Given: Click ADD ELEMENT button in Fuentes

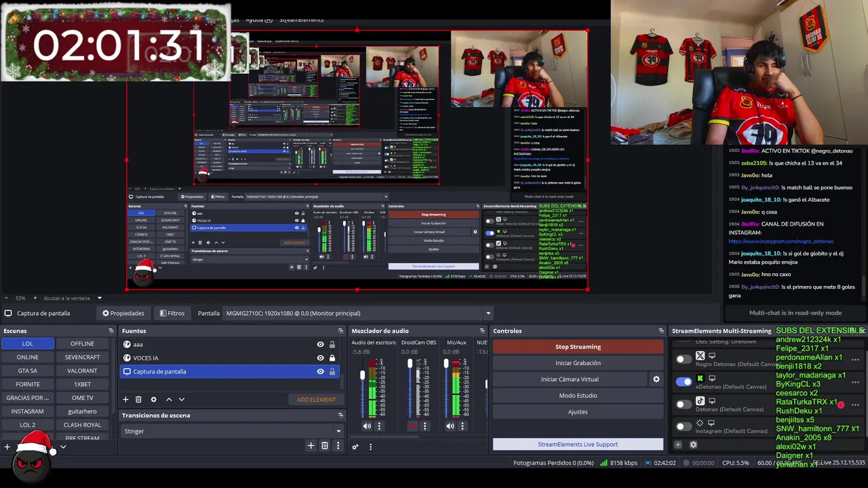Looking at the screenshot, I should tap(316, 399).
